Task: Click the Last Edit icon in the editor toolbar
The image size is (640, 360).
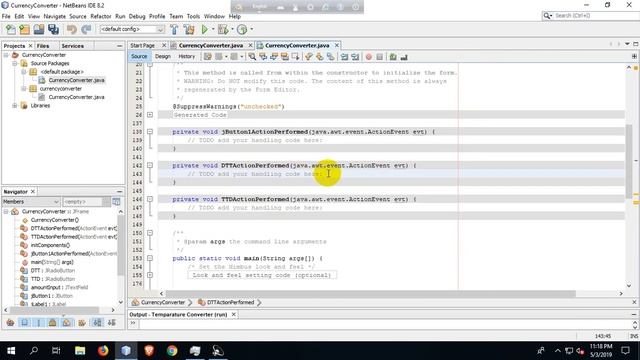Action: (208, 57)
